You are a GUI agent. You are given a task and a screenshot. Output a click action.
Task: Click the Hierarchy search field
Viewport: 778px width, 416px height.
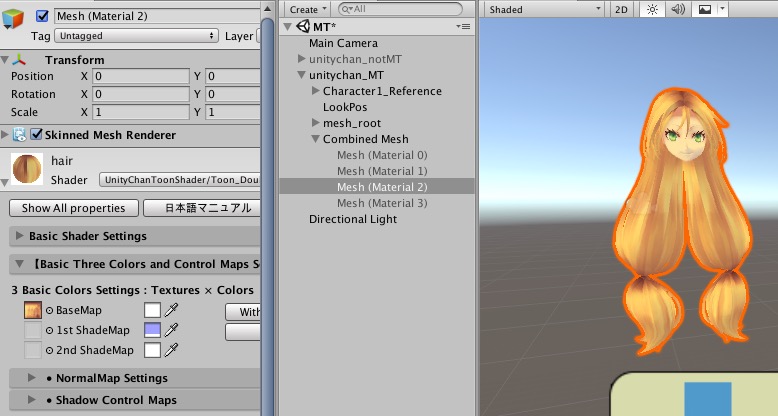coord(400,9)
